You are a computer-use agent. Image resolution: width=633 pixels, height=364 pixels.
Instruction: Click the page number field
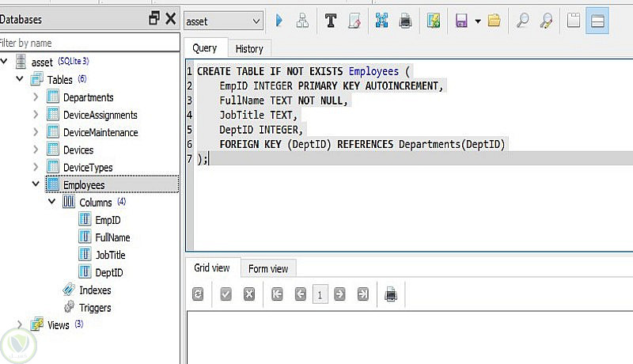click(x=320, y=294)
